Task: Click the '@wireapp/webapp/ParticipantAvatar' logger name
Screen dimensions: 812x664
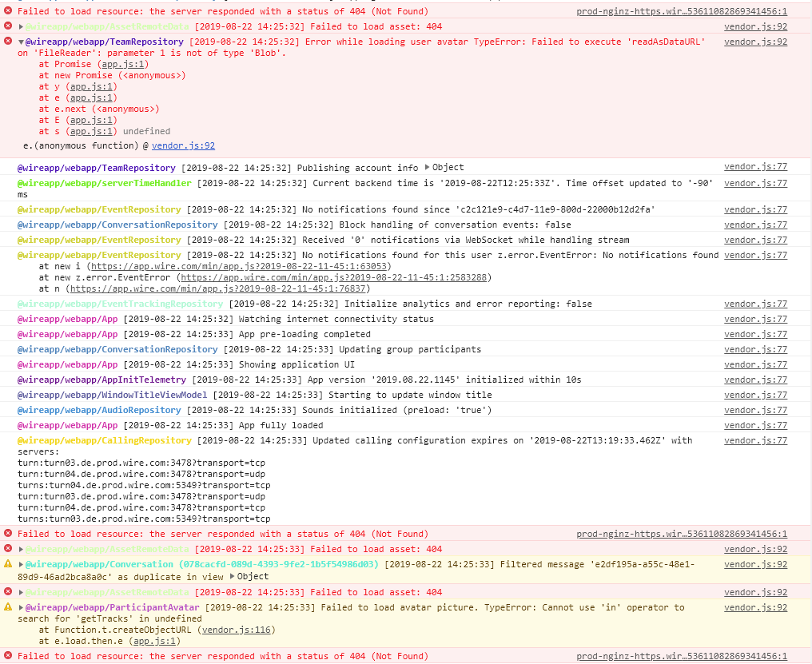Action: [113, 607]
